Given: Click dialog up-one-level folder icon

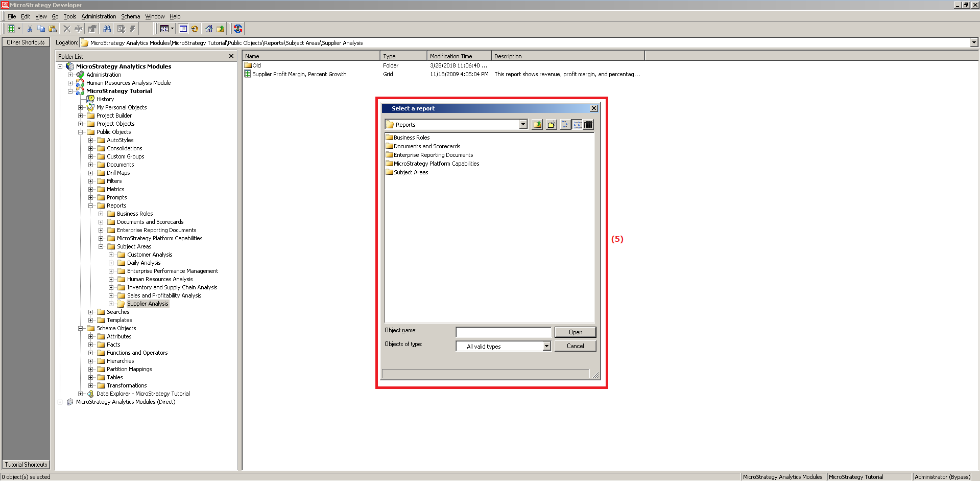Looking at the screenshot, I should pyautogui.click(x=537, y=125).
